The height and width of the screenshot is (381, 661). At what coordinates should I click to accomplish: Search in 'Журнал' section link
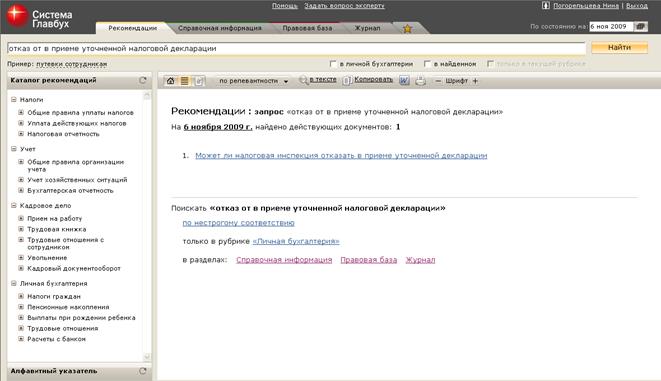[x=420, y=260]
